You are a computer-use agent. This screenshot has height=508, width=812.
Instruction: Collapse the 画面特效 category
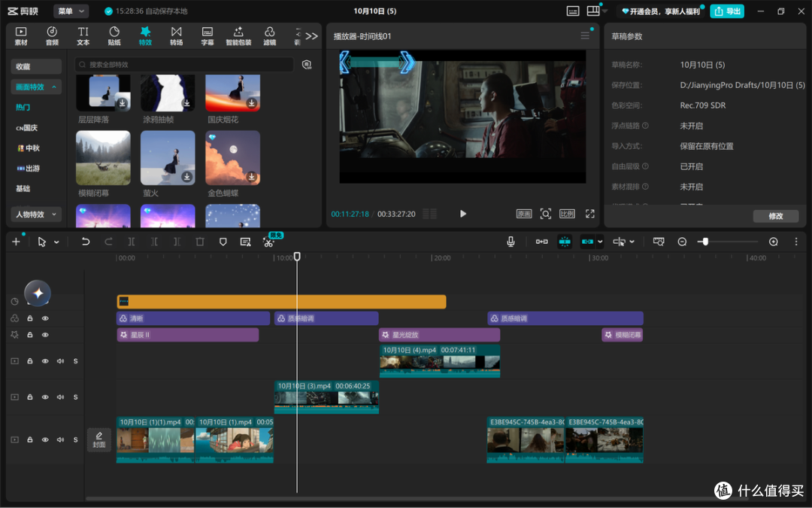click(36, 87)
